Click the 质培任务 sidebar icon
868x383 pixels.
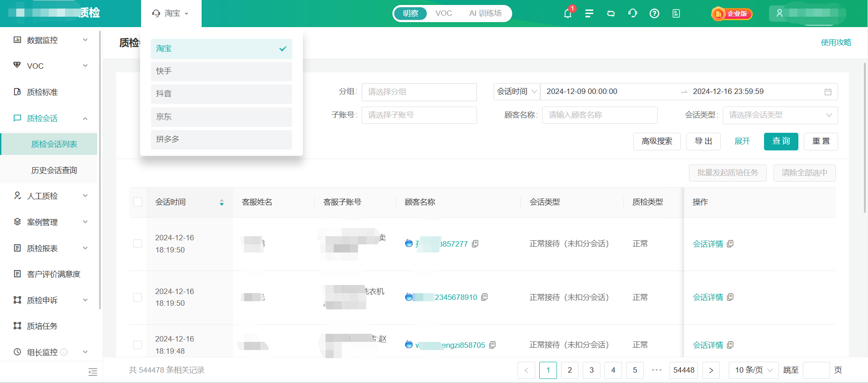17,326
